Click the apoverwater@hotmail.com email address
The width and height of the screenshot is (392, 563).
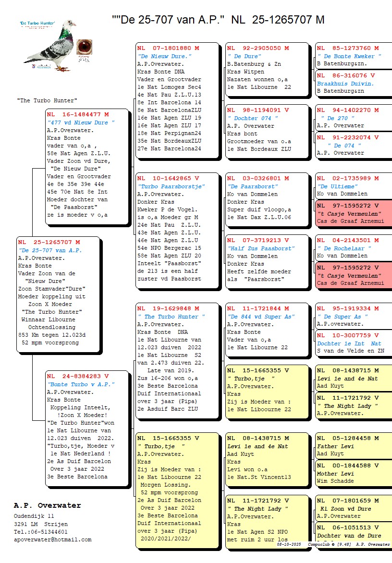pyautogui.click(x=52, y=539)
